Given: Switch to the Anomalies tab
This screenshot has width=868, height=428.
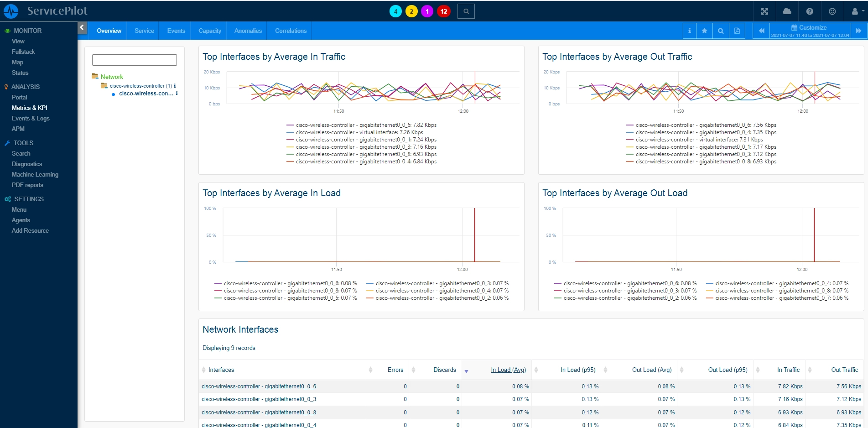Looking at the screenshot, I should click(x=248, y=31).
